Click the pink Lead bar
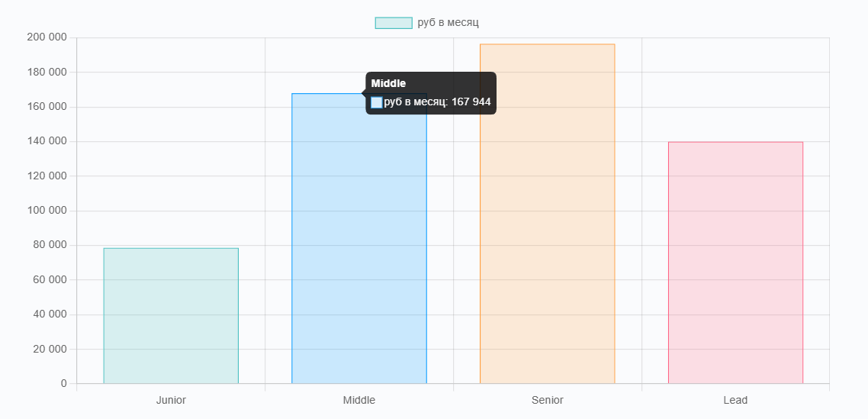This screenshot has height=419, width=868. click(736, 263)
